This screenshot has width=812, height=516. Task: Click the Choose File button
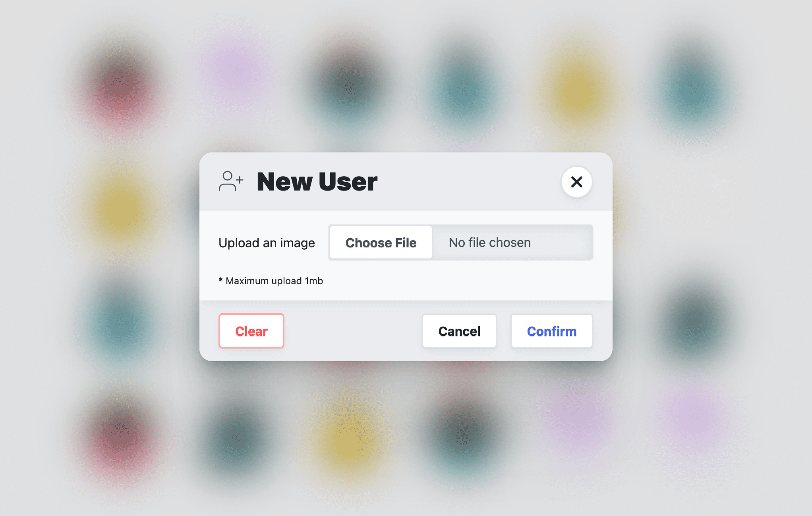tap(381, 243)
